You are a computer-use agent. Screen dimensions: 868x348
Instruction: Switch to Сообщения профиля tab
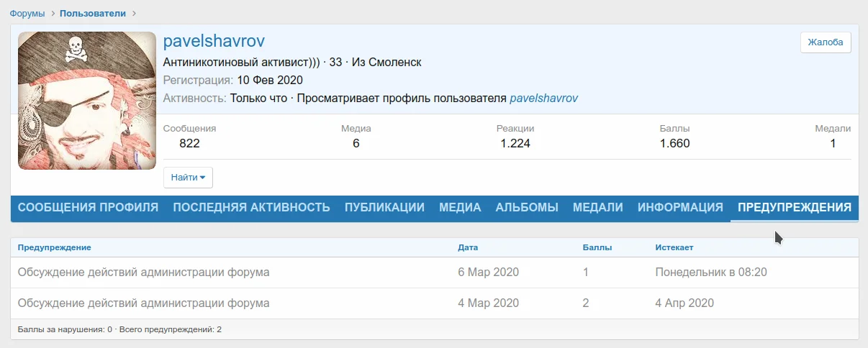(88, 207)
